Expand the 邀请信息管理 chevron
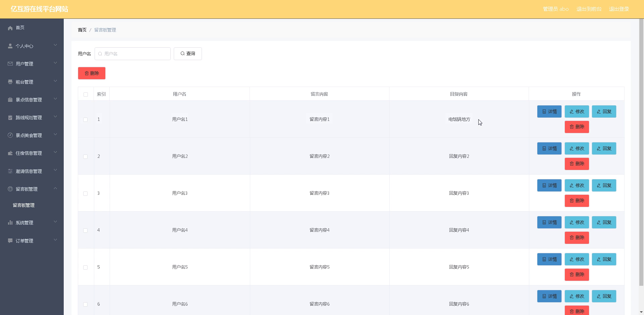Image resolution: width=644 pixels, height=315 pixels. [55, 171]
